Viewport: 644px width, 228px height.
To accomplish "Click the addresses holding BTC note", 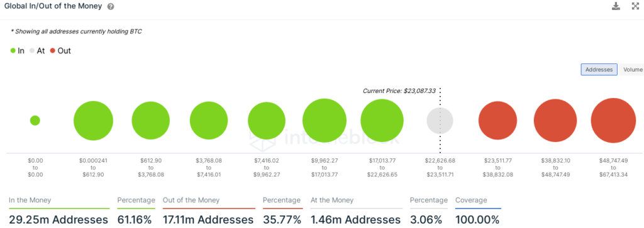I will 76,31.
